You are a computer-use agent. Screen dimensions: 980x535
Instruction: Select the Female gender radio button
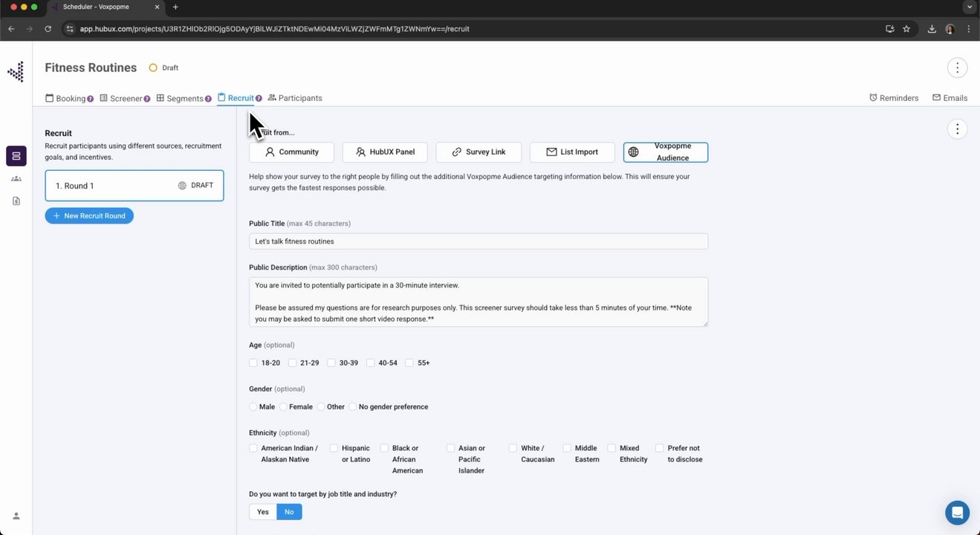[283, 407]
